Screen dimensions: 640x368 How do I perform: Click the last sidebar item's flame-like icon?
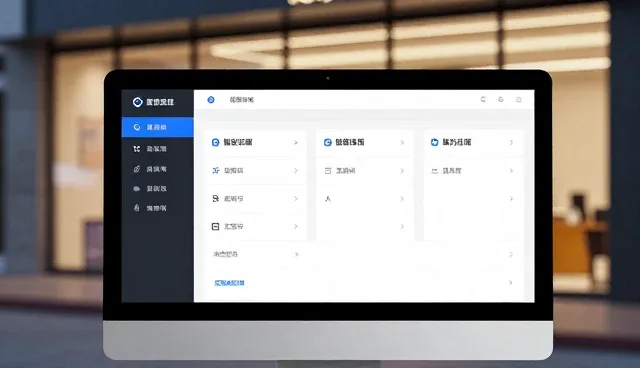[137, 208]
